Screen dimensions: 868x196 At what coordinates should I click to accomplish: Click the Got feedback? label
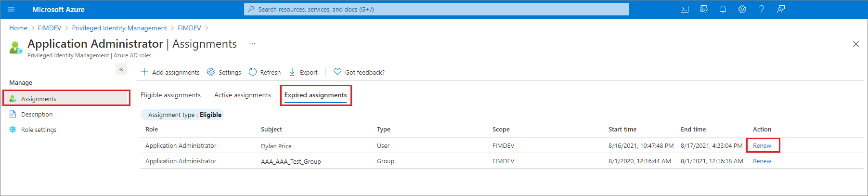tap(365, 72)
